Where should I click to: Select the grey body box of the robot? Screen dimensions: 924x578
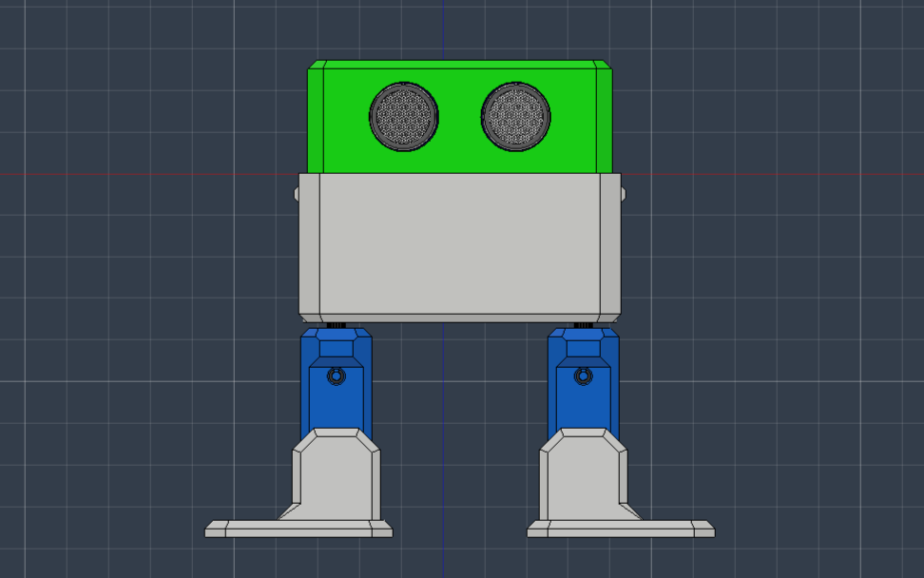pyautogui.click(x=460, y=247)
